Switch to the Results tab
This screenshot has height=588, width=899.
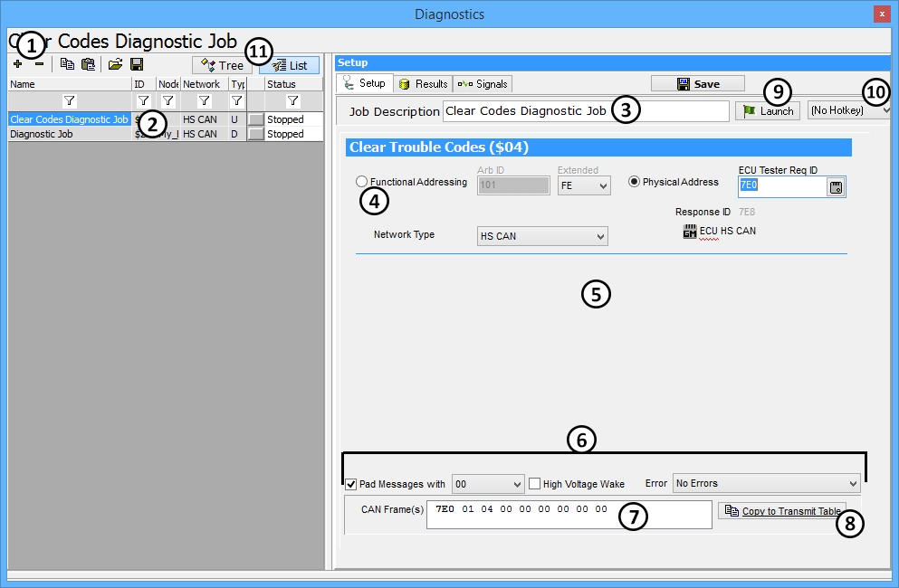click(x=423, y=84)
